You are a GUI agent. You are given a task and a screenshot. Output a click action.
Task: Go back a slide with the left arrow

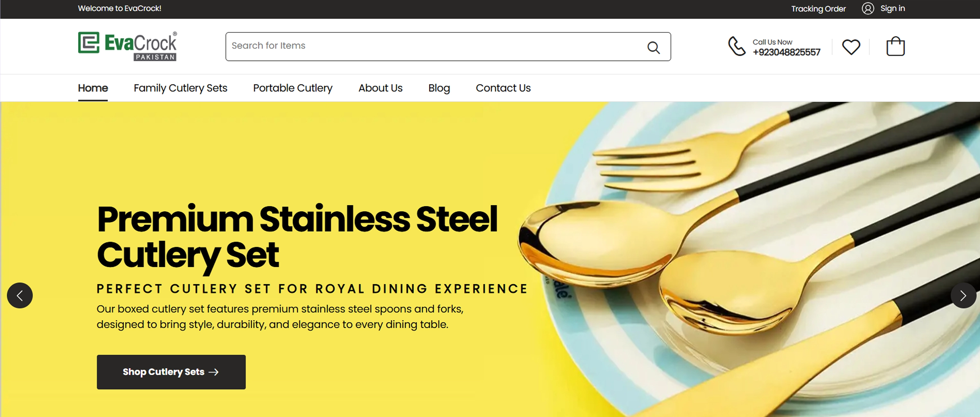[20, 295]
